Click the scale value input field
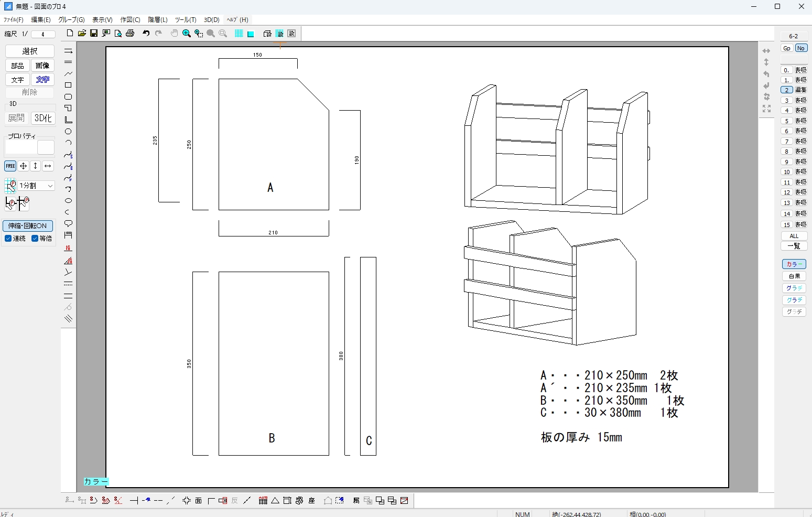The height and width of the screenshot is (517, 812). click(43, 34)
